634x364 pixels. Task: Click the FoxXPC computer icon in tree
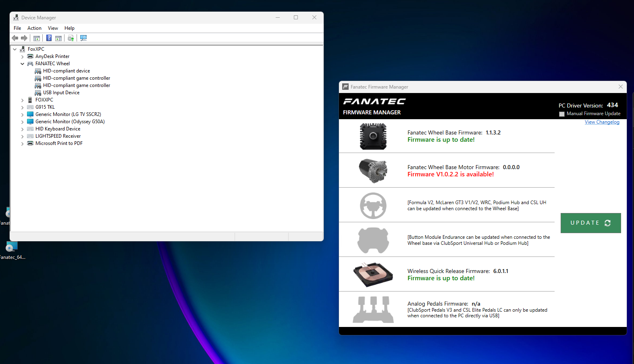point(23,49)
